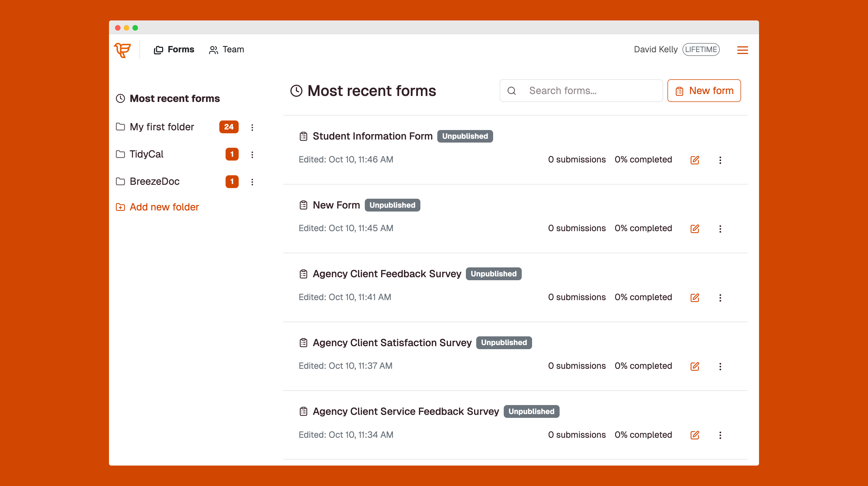Go to the Forms tab
This screenshot has height=486, width=868.
pyautogui.click(x=174, y=50)
